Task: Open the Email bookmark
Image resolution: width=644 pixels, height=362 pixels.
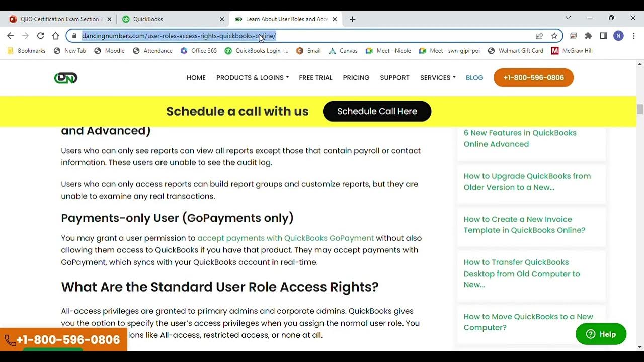Action: (308, 51)
